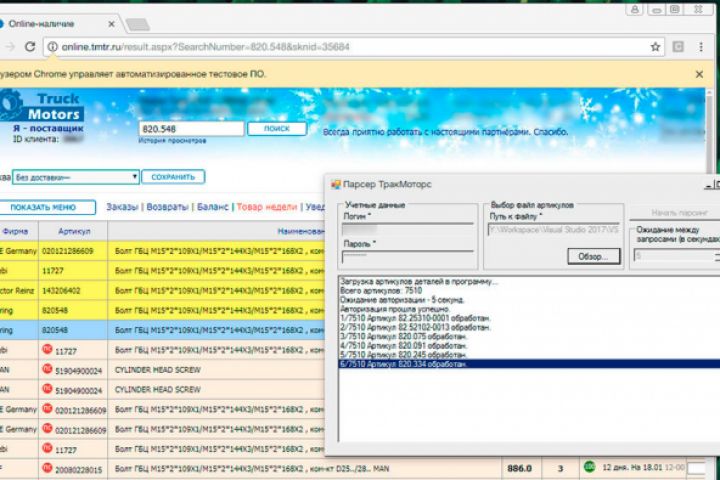Select log line 1/7510 Артикул 82.25310-0001
This screenshot has width=720, height=480.
[416, 318]
